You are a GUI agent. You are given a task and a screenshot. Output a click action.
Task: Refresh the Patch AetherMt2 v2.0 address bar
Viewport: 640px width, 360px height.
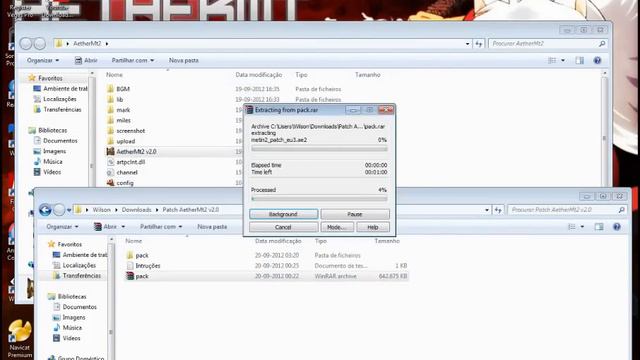(x=498, y=210)
